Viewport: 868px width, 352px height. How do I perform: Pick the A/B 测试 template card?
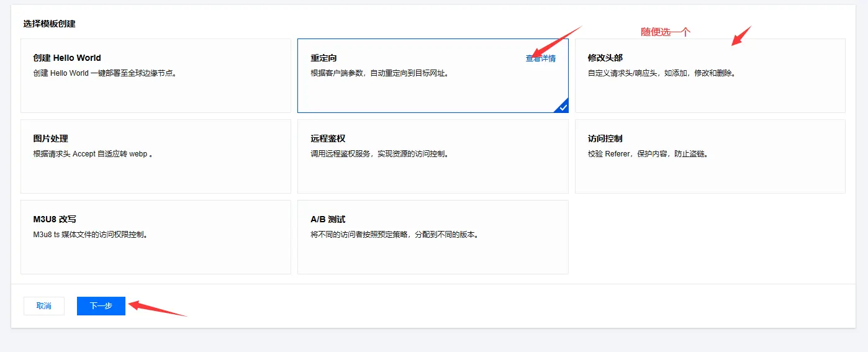pyautogui.click(x=433, y=237)
